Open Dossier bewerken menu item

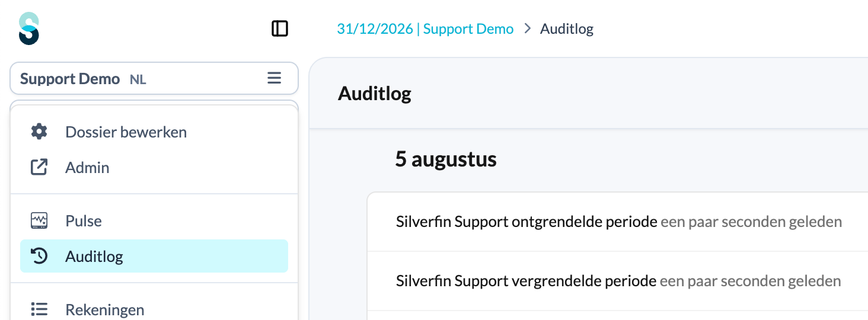tap(154, 132)
